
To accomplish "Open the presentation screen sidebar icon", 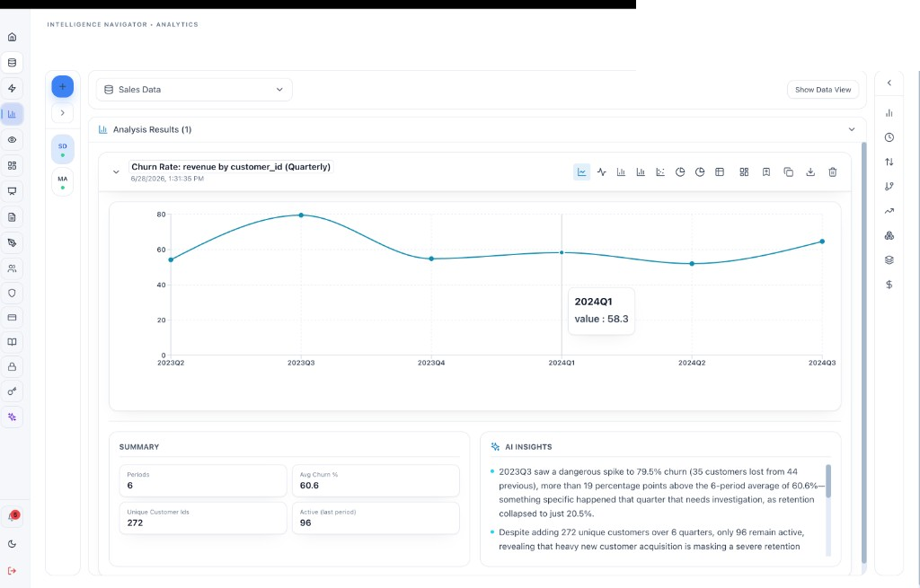I will 12,191.
